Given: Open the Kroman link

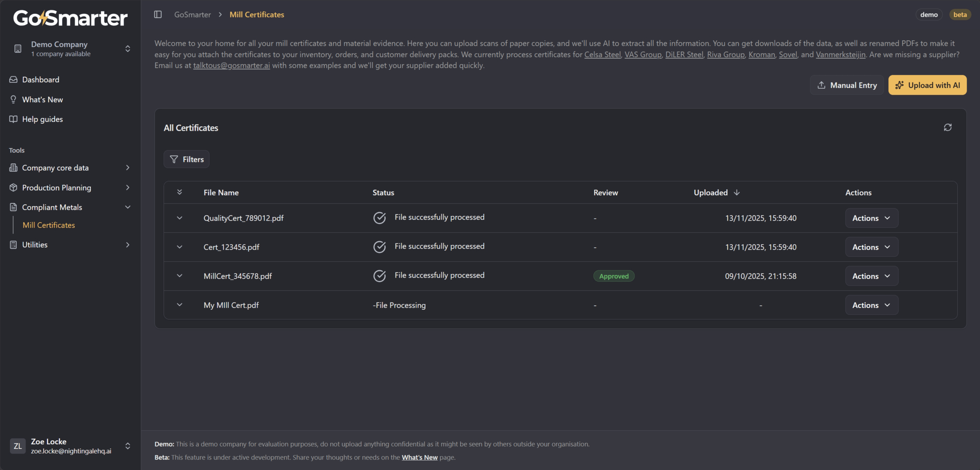Looking at the screenshot, I should pos(762,54).
